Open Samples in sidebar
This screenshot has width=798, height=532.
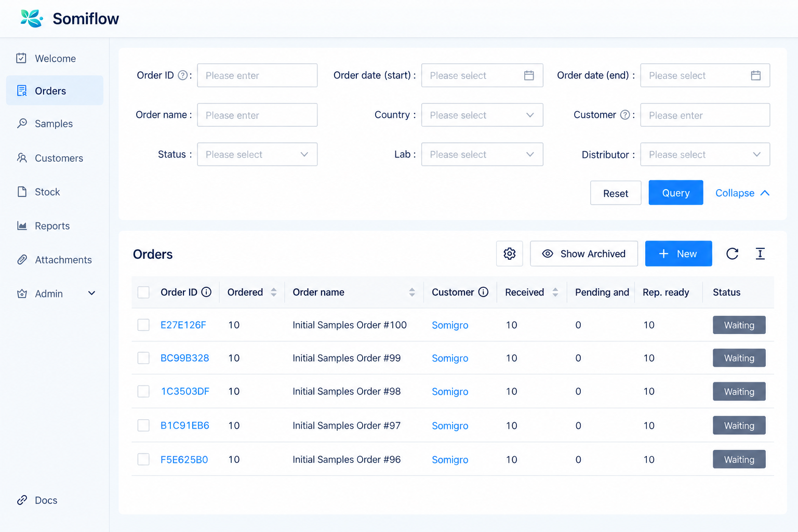[55, 124]
